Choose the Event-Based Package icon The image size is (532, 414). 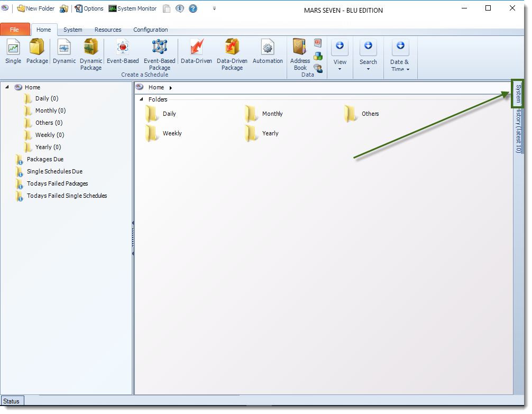coord(160,54)
